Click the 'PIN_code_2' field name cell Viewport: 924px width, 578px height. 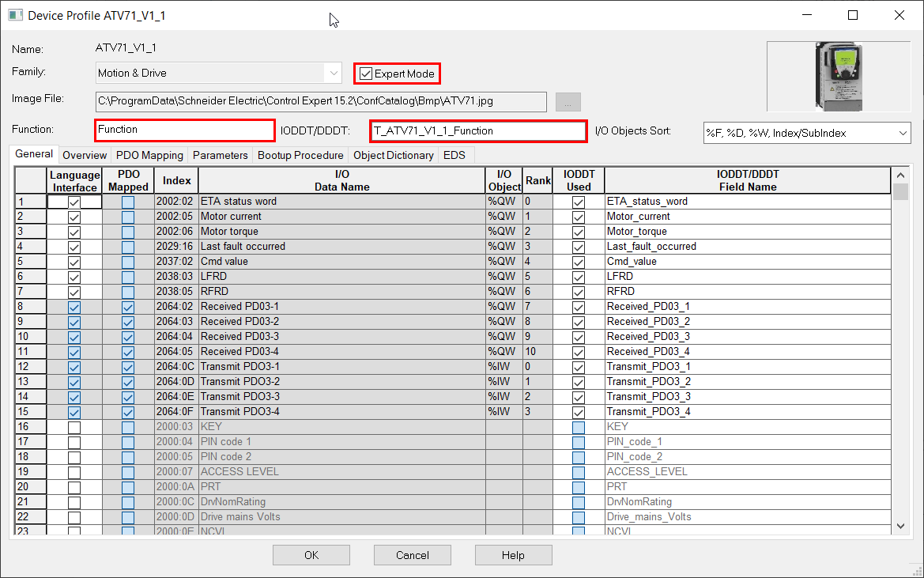(x=748, y=456)
